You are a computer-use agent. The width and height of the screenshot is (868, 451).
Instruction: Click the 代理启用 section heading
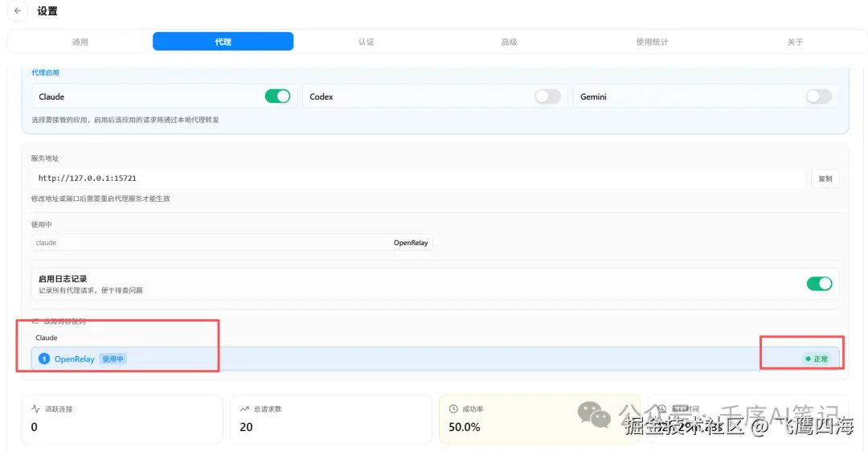(45, 72)
